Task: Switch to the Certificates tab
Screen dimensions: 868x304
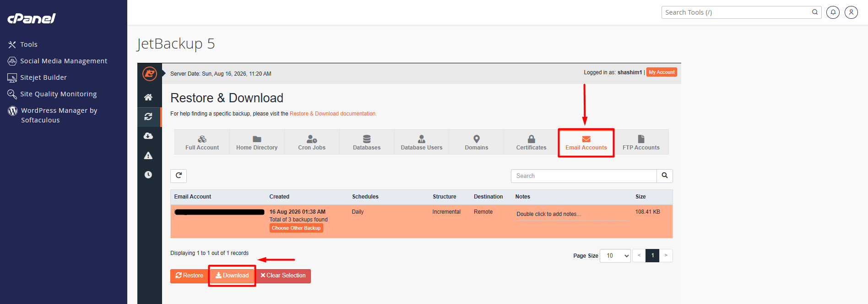Action: (x=531, y=142)
